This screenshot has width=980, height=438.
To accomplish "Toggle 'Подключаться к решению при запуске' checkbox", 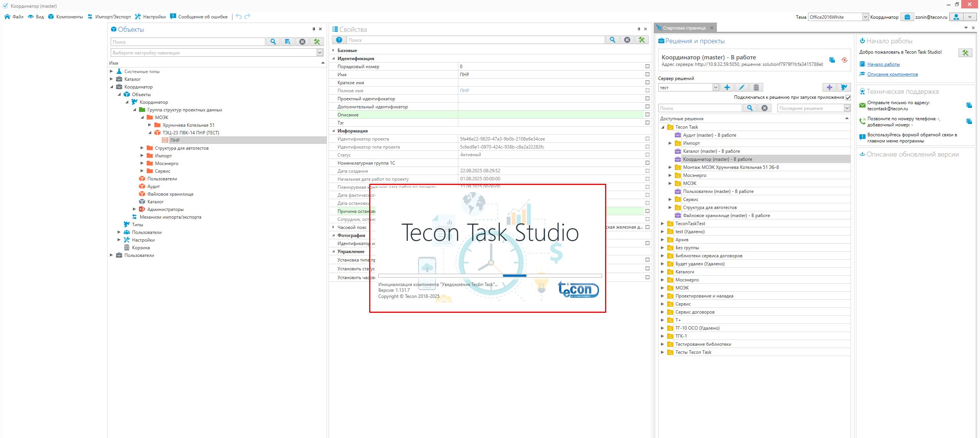I will [848, 97].
